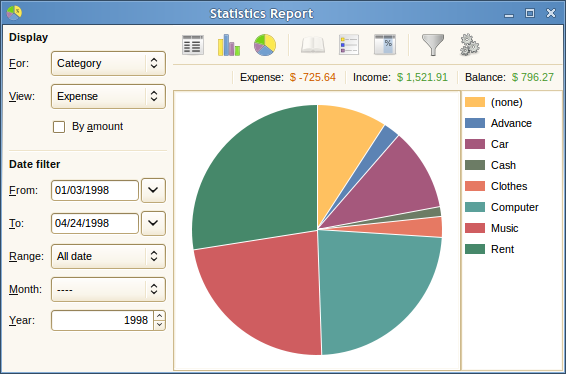Viewport: 566px width, 374px height.
Task: Open the For Category dropdown
Action: click(108, 64)
